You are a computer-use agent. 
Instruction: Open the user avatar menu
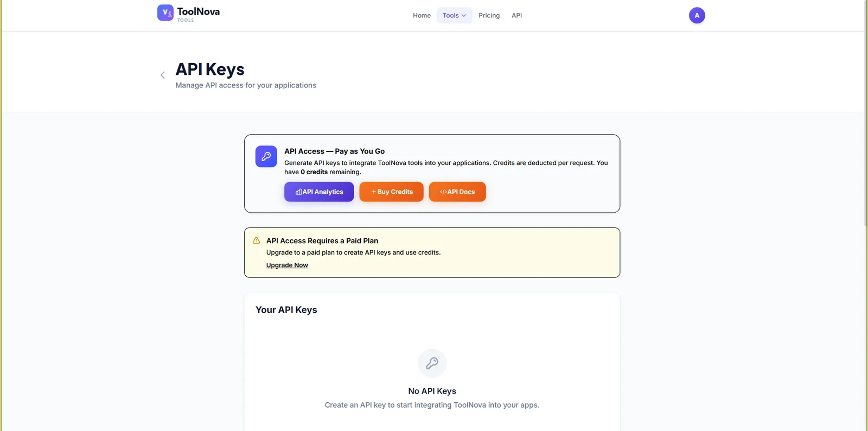click(697, 16)
